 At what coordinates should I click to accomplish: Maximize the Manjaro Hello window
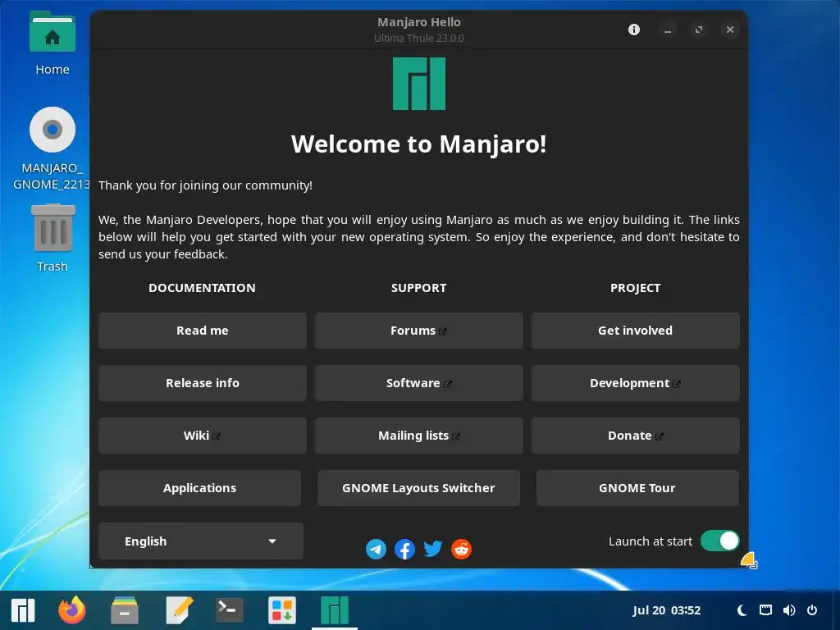point(699,30)
